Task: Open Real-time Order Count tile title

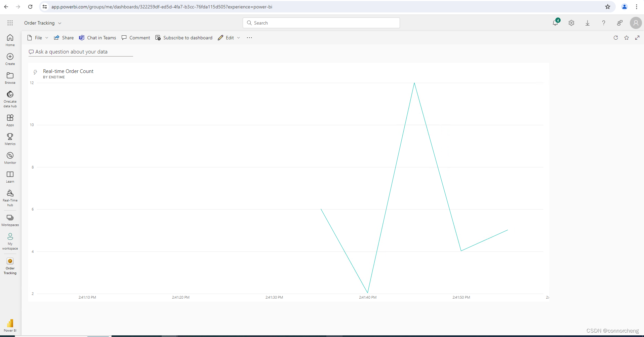Action: [68, 71]
